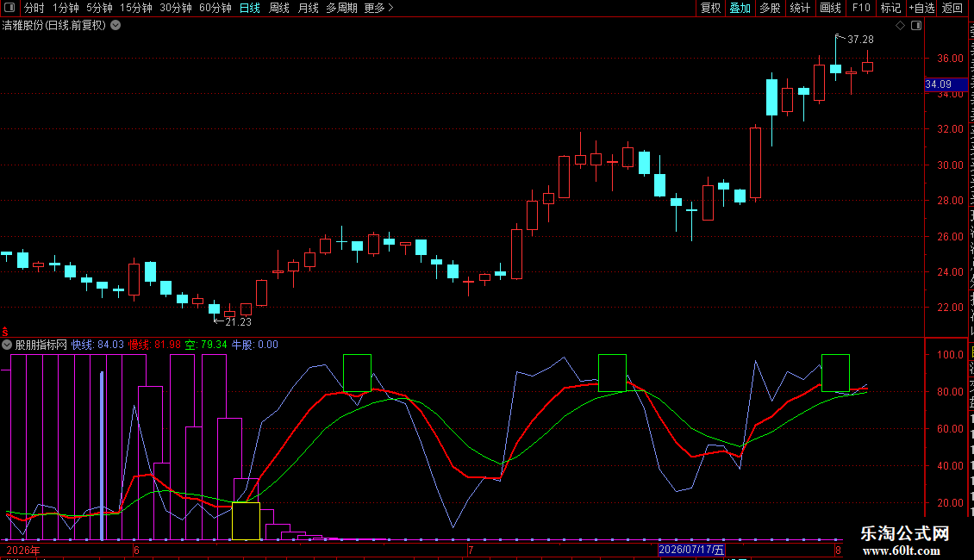The height and width of the screenshot is (560, 974).
Task: Click the 36.00 price axis label
Action: point(951,59)
